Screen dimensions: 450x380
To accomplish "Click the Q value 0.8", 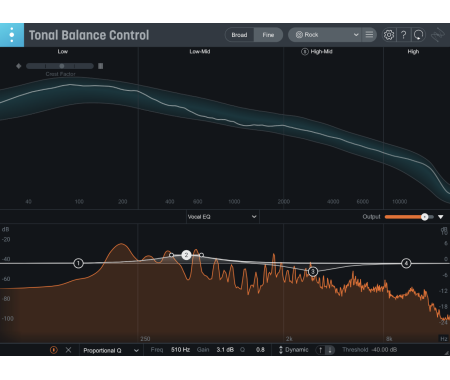I will (260, 350).
